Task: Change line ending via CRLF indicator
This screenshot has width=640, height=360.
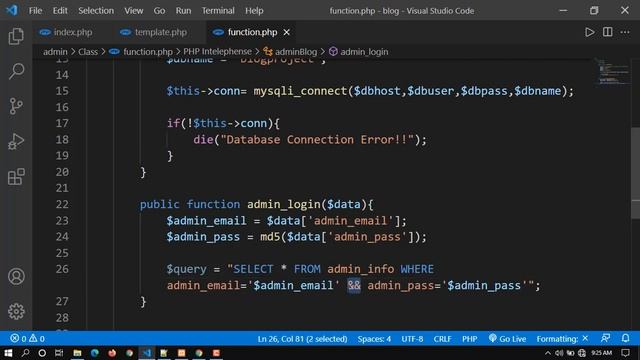Action: click(x=442, y=339)
